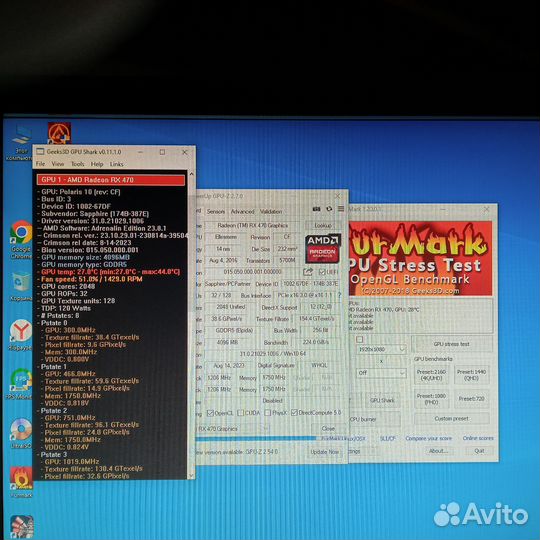This screenshot has height=540, width=540.
Task: Open the Yandex browser desktop shortcut
Action: 20,335
